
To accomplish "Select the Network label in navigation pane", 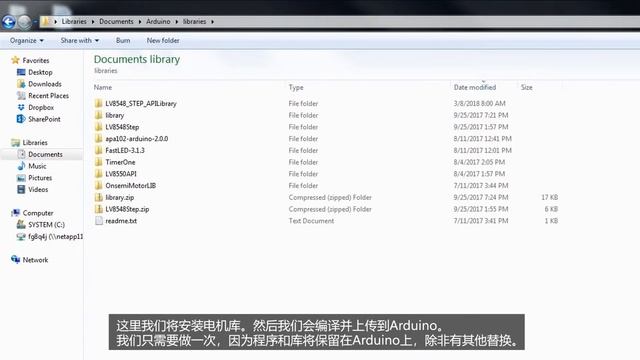I will tap(35, 260).
